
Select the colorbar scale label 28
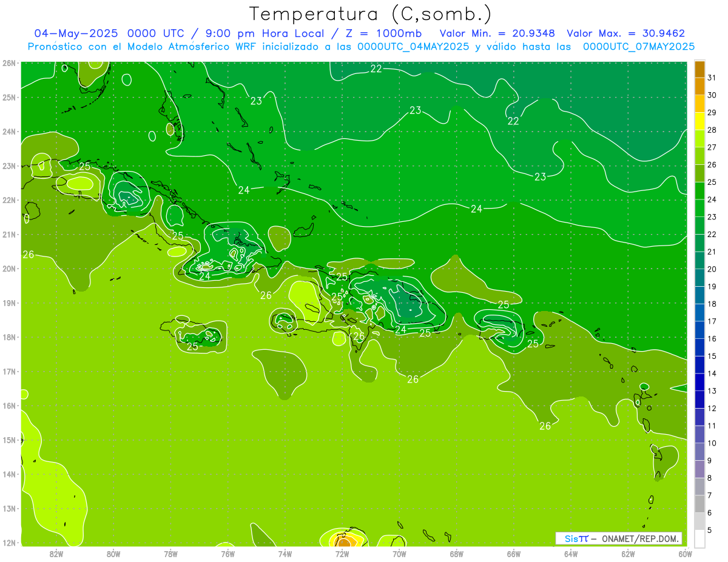pyautogui.click(x=712, y=130)
